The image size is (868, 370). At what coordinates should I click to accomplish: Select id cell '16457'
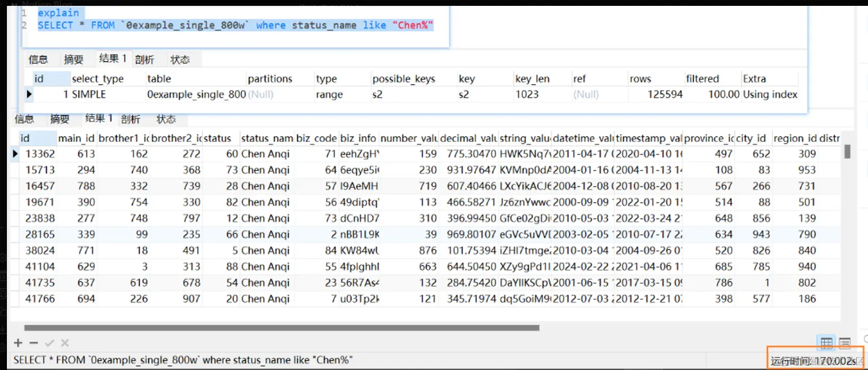tap(40, 186)
